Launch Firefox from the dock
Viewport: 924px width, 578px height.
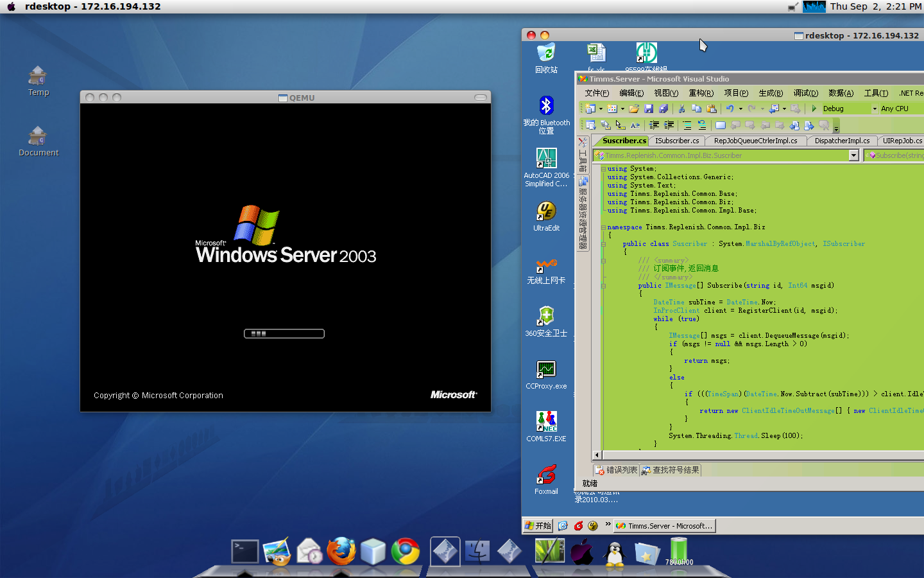(x=341, y=551)
